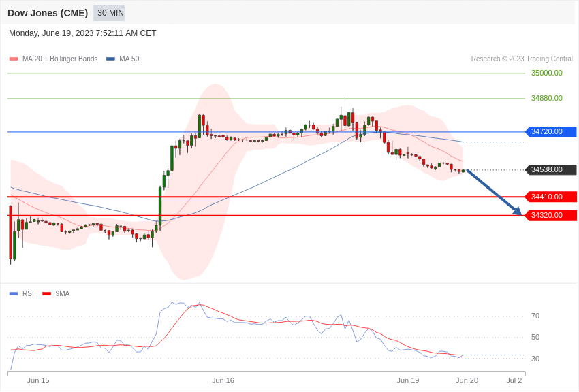
Task: Click the blue downward forecast arrow
Action: 494,192
